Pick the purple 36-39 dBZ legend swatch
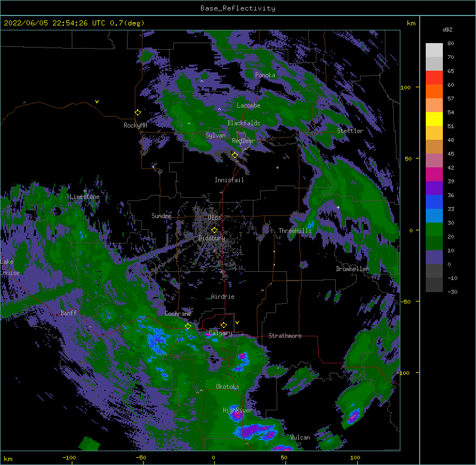Screen dimensions: 476x465 (434, 188)
